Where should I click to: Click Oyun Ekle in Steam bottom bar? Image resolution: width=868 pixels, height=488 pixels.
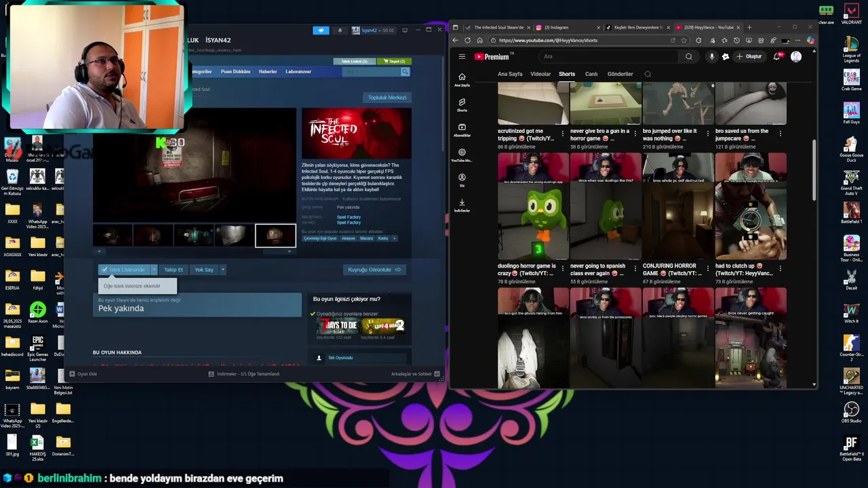pyautogui.click(x=83, y=374)
